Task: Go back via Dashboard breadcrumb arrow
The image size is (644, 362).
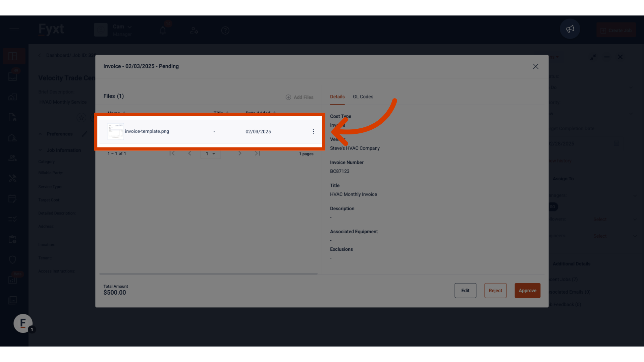Action: [x=40, y=56]
